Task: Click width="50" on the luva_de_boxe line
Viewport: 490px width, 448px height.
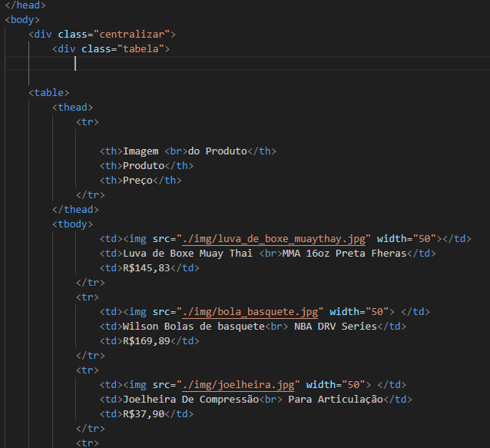Action: pyautogui.click(x=406, y=239)
